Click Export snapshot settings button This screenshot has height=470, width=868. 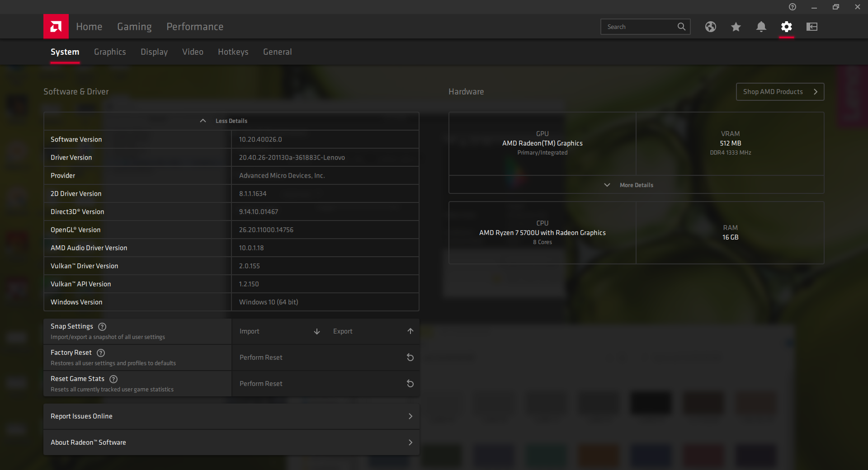(x=373, y=331)
